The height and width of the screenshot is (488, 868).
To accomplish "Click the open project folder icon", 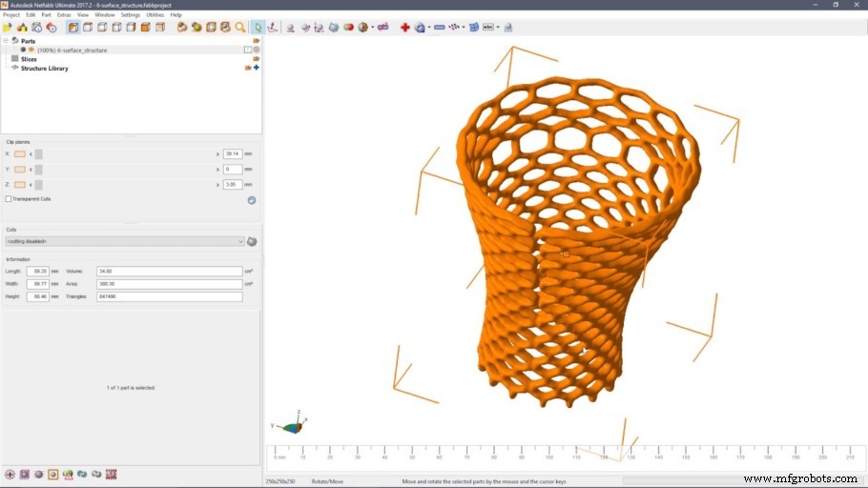I will click(x=8, y=27).
